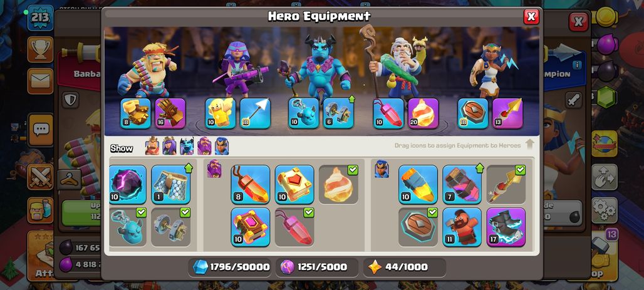Select the Rage Gem purple book equipment
Viewport: 644px width, 290px height.
click(x=251, y=227)
